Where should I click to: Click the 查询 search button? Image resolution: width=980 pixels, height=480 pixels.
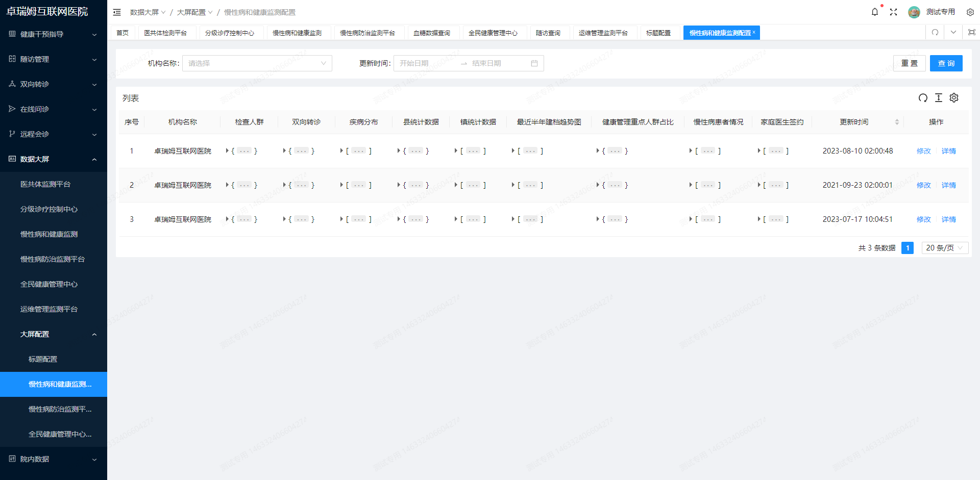[946, 63]
